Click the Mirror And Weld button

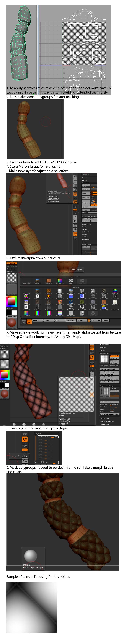point(90,219)
